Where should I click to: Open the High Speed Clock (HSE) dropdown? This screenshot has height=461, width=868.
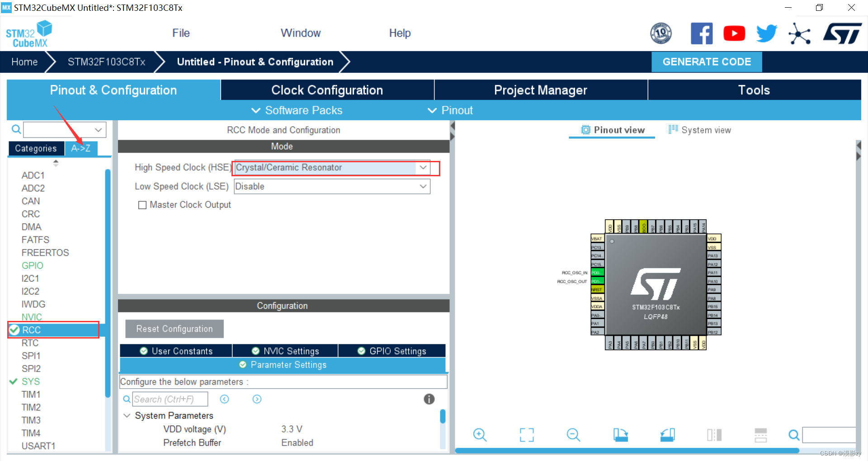click(423, 167)
